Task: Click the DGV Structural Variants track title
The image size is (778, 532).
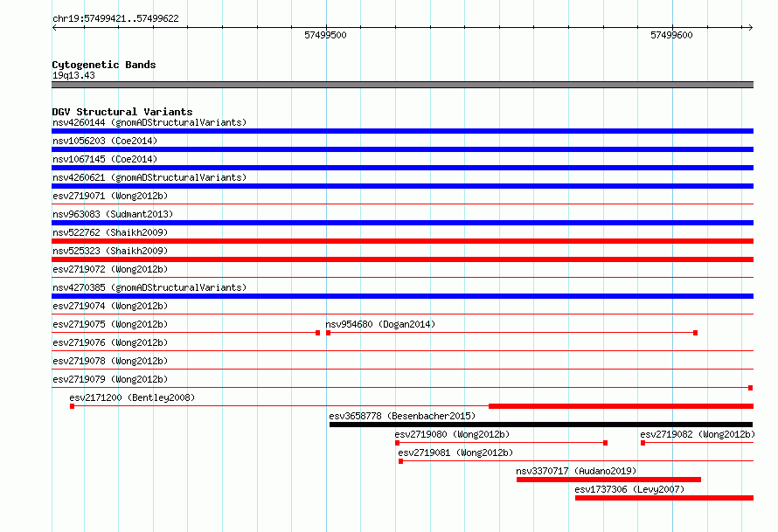Action: [x=122, y=112]
